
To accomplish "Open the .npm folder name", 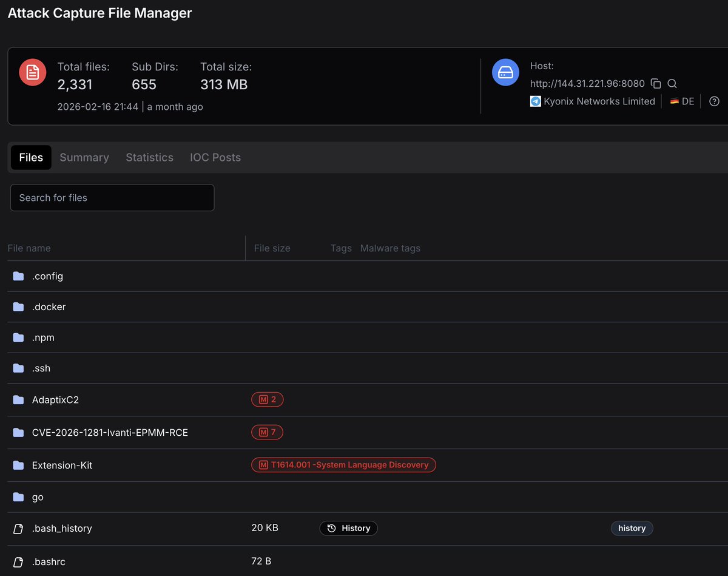I will 43,337.
